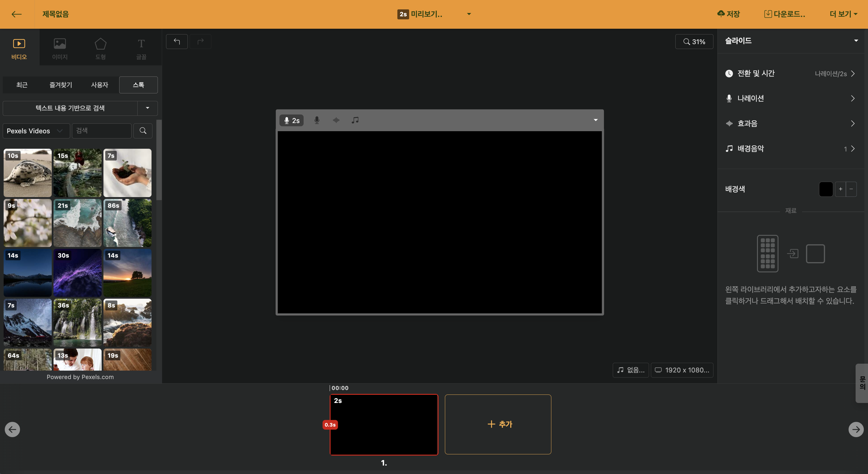Viewport: 868px width, 474px height.
Task: Open the 도형 shapes panel
Action: point(100,48)
